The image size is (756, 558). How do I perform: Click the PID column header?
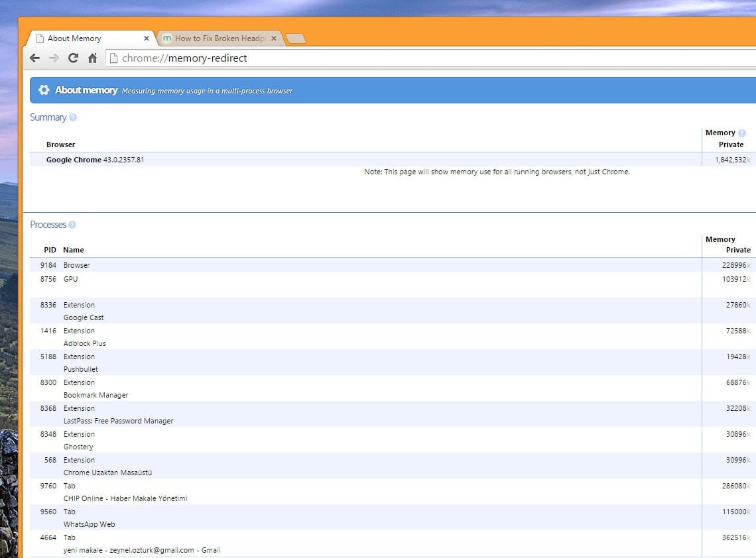tap(50, 250)
